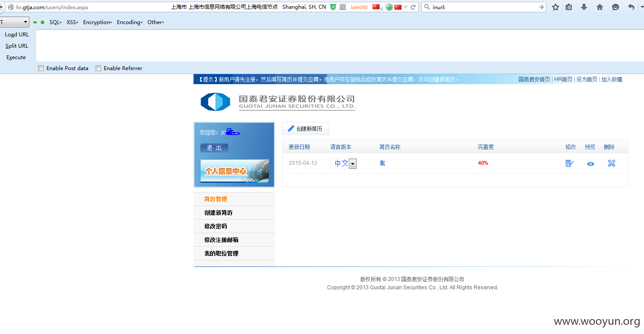Expand the Encoding dropdown menu
This screenshot has width=644, height=334.
(x=130, y=22)
